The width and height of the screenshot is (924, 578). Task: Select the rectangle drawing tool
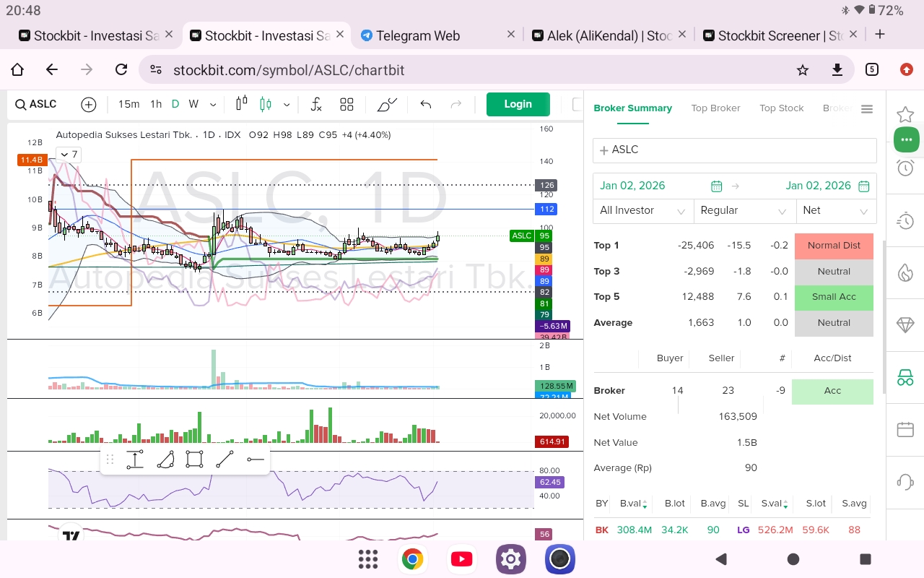coord(194,460)
